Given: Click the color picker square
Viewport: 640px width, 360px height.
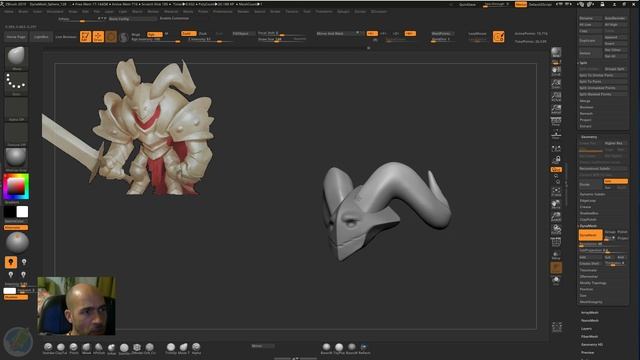Looking at the screenshot, I should coord(16,187).
